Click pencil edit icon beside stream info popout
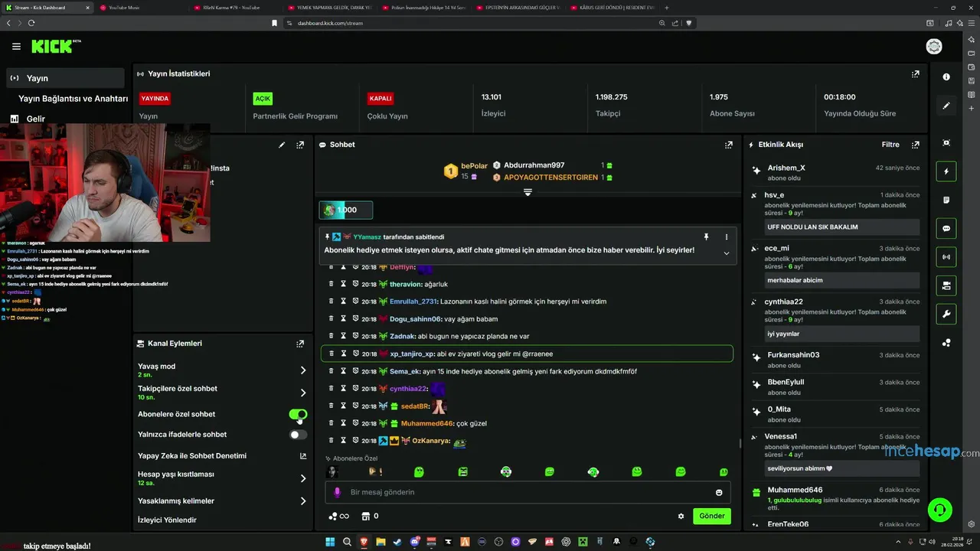Screen dimensions: 980x551 pos(282,145)
